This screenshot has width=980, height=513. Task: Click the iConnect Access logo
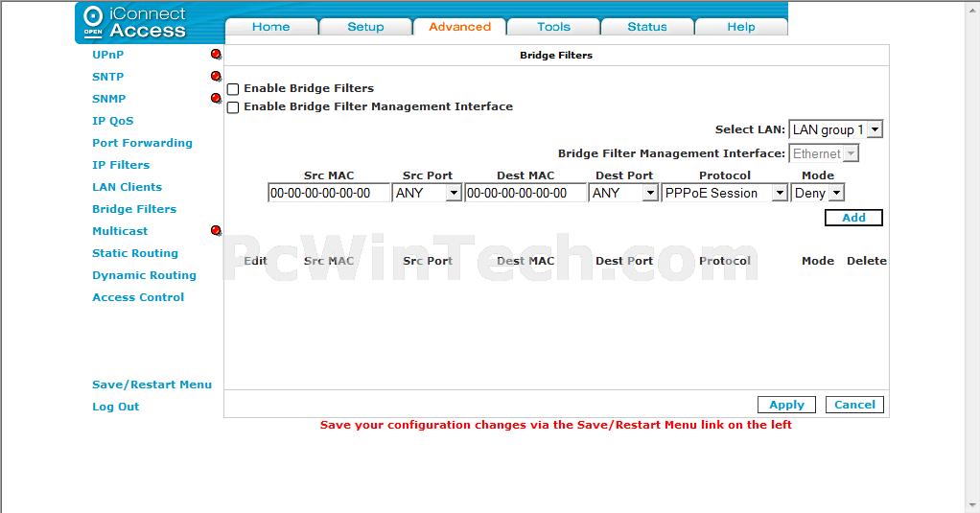135,23
